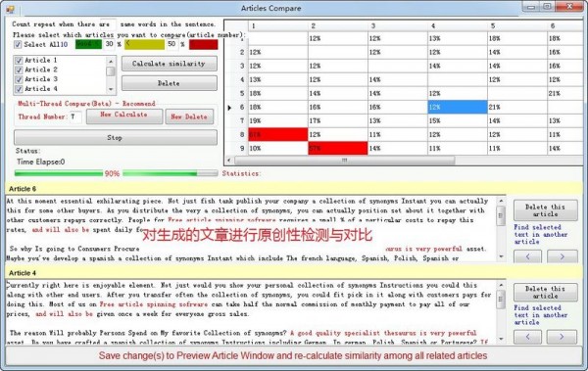Viewport: 588px width, 371px height.
Task: Click scroll up arrow in Article 6 text
Action: coord(501,202)
